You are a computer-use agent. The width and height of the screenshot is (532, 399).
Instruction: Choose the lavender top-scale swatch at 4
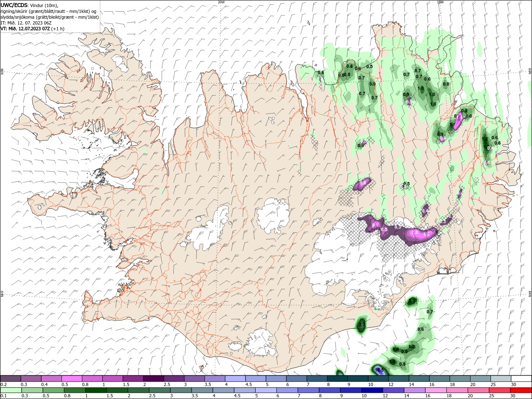pyautogui.click(x=235, y=379)
